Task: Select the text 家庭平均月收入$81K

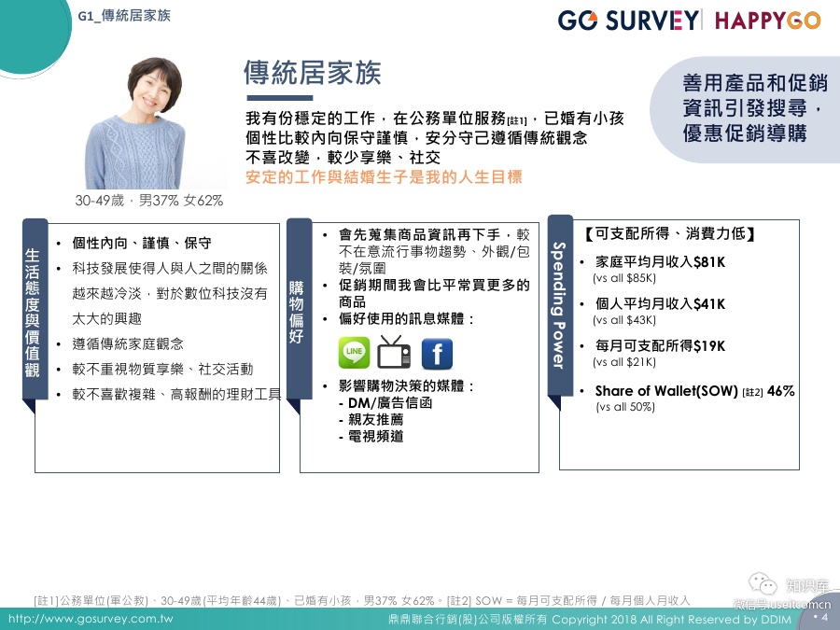Action: (x=660, y=262)
